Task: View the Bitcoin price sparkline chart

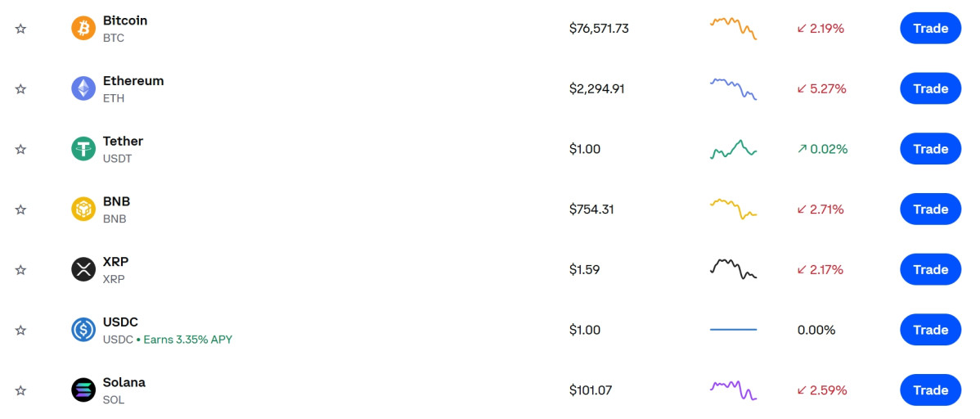Action: 733,28
